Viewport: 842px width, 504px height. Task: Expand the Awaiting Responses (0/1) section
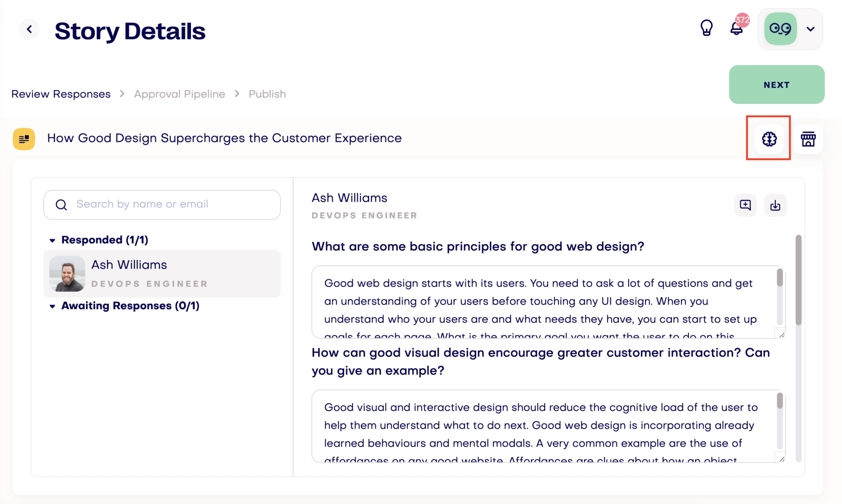[x=124, y=306]
